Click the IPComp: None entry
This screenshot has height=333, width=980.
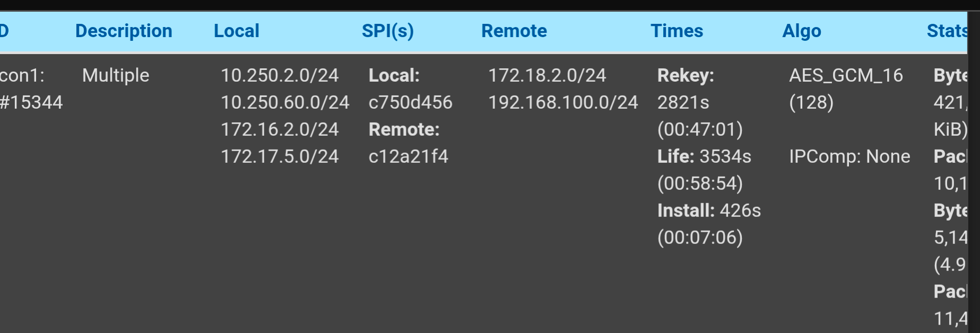click(x=849, y=156)
